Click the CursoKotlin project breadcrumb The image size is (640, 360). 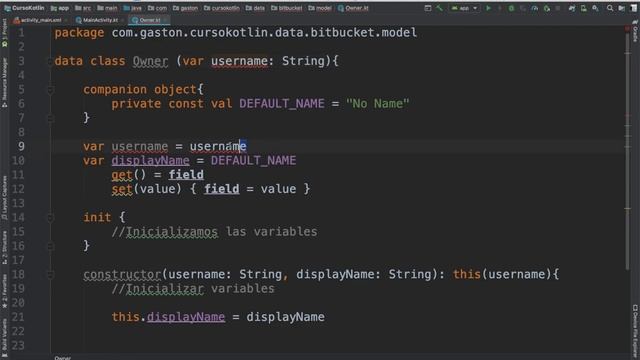tap(24, 8)
